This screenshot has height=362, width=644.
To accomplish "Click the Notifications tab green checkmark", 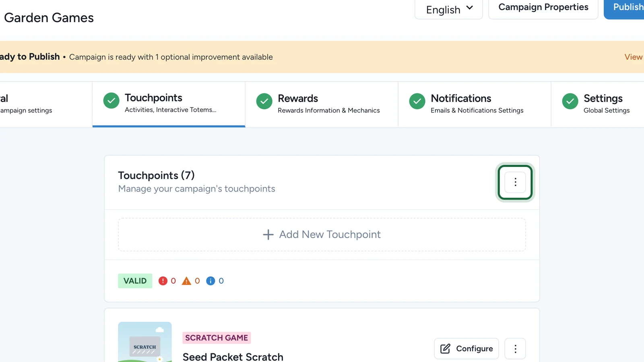I will pos(417,101).
